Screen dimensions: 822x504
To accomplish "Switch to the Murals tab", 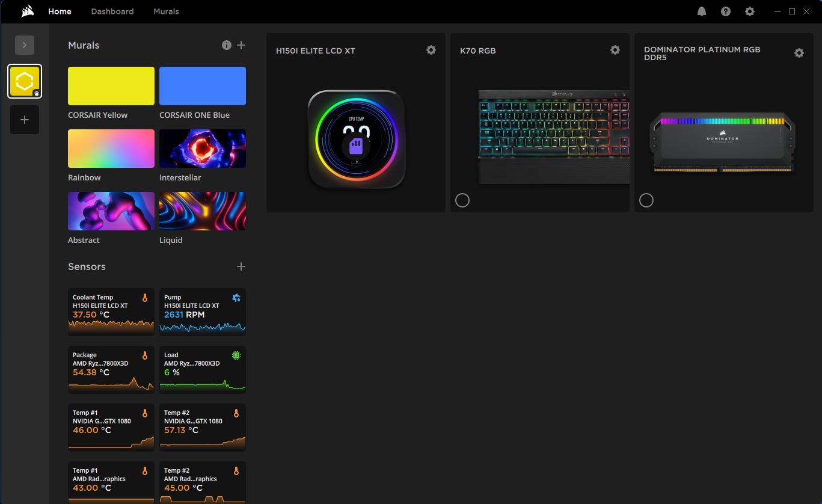I will [x=166, y=11].
